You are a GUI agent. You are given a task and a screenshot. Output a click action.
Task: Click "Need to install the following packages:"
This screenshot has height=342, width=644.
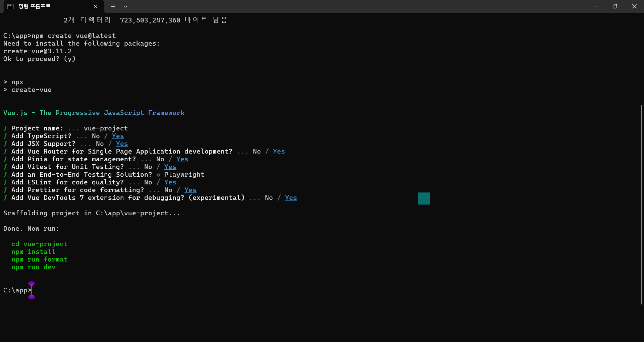click(x=82, y=43)
